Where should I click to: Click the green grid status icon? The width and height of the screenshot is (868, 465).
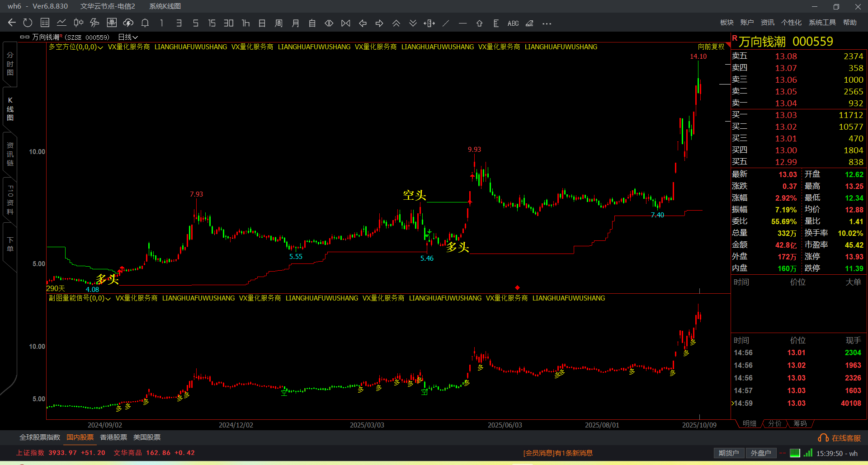[x=795, y=453]
